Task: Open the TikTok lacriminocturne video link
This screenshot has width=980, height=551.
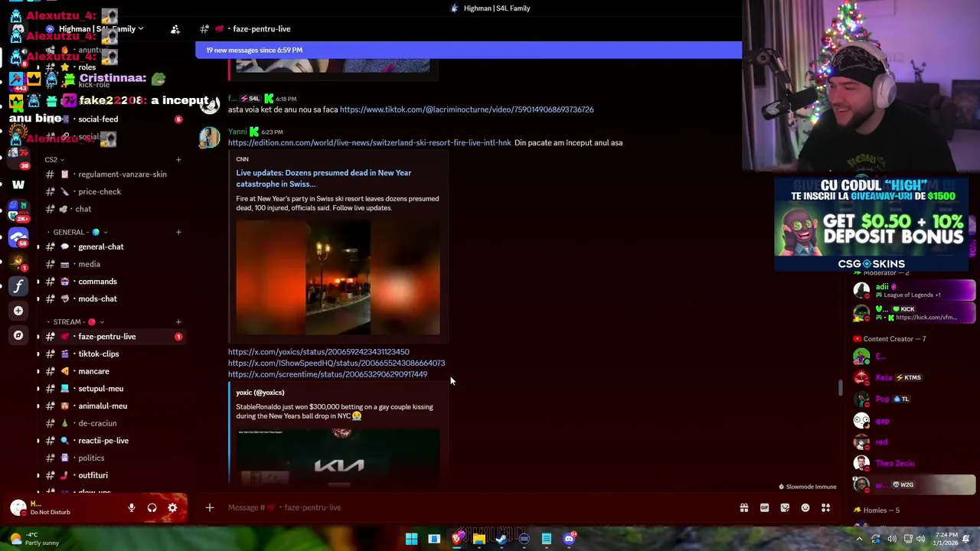Action: click(466, 109)
